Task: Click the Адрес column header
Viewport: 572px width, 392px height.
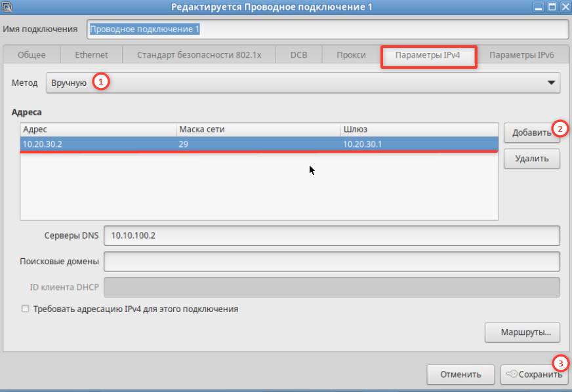Action: [98, 129]
